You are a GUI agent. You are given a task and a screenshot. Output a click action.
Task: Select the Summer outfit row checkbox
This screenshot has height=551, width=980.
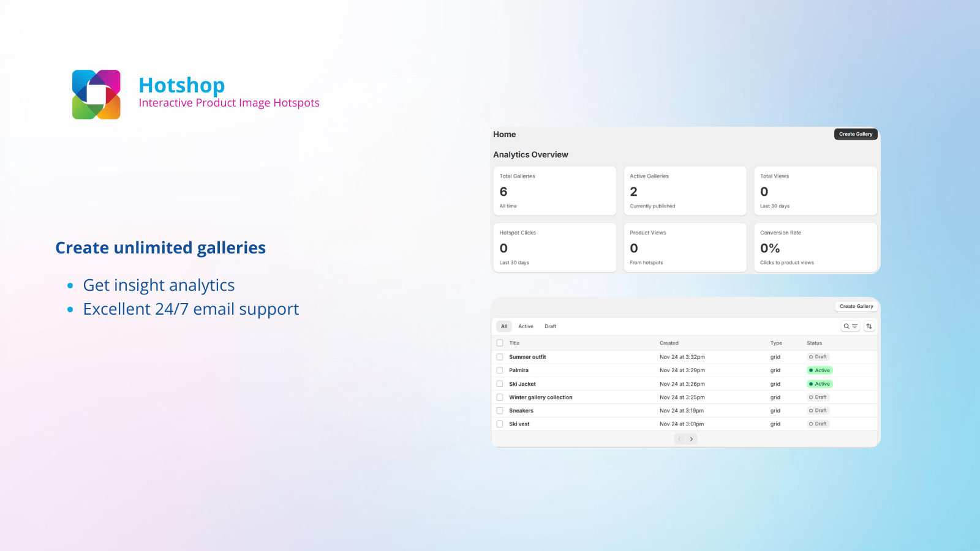[x=500, y=356]
